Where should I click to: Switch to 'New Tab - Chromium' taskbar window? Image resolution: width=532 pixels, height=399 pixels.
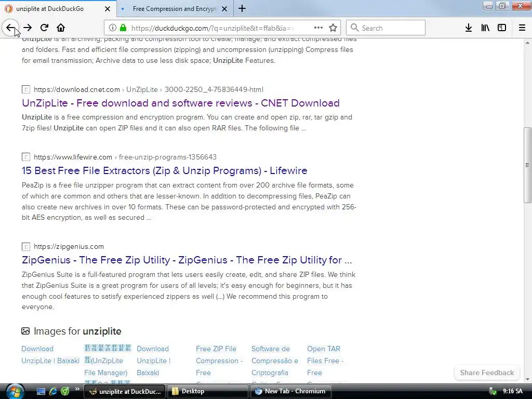pos(291,391)
